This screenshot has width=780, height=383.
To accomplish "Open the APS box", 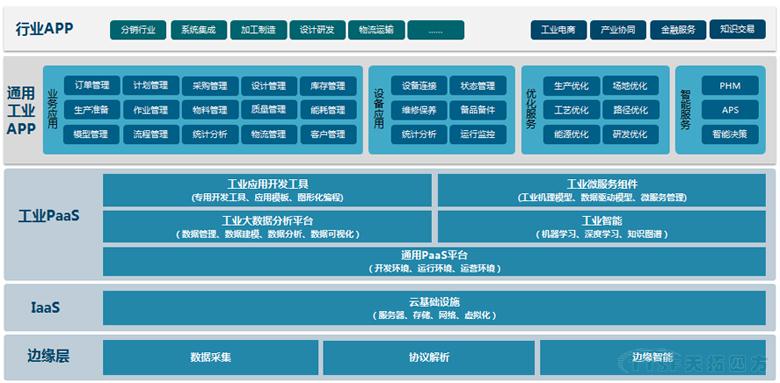I will 730,110.
